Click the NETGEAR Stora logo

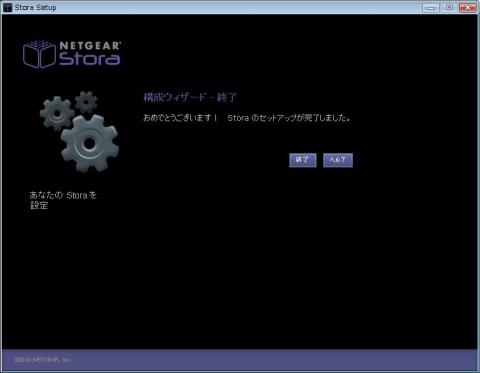[x=72, y=54]
